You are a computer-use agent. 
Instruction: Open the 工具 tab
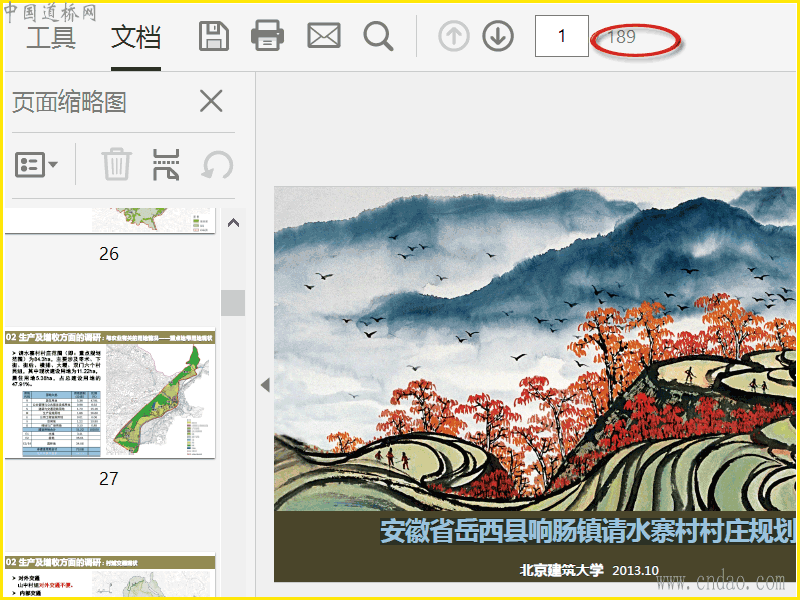(x=51, y=37)
